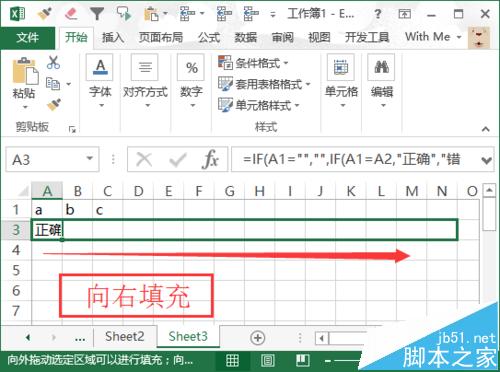This screenshot has width=500, height=372.
Task: Switch to Page Break Preview
Action: pos(303,361)
